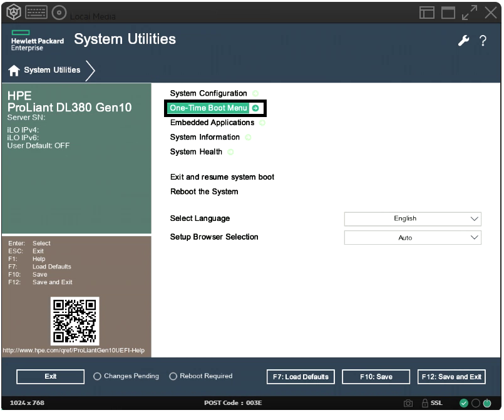Expand the System Utilities breadcrumb chevron
Viewport: 504px width, 420px height.
[91, 71]
